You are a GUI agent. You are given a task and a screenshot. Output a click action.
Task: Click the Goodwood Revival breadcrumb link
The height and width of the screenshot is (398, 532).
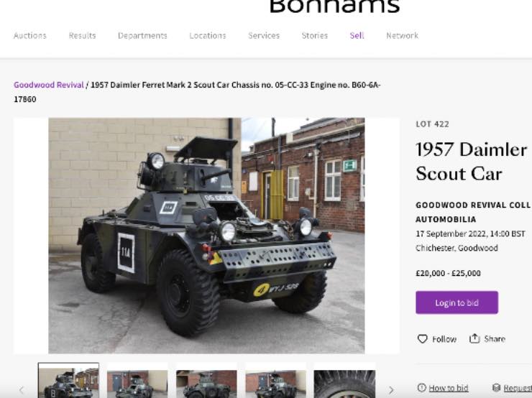48,85
